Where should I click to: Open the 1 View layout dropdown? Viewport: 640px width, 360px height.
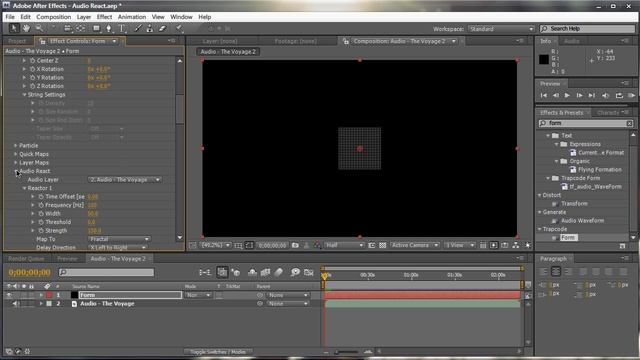(460, 245)
